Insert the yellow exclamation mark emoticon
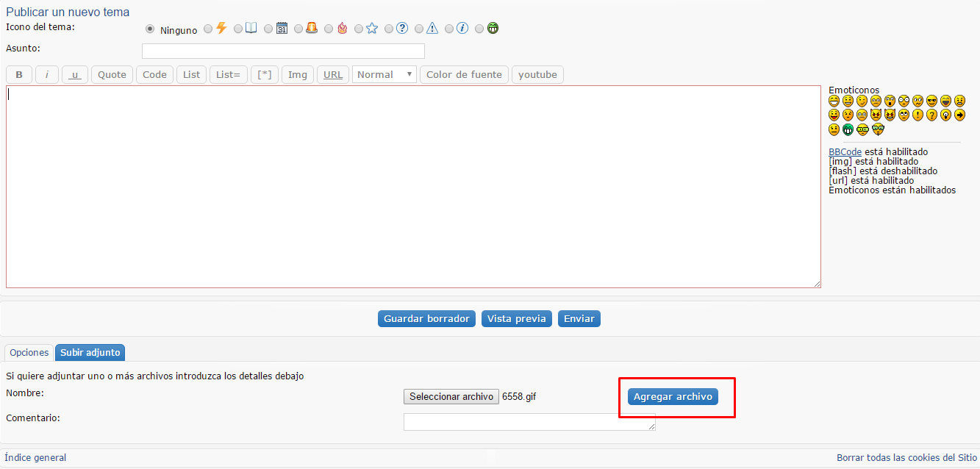This screenshot has width=980, height=469. (918, 115)
